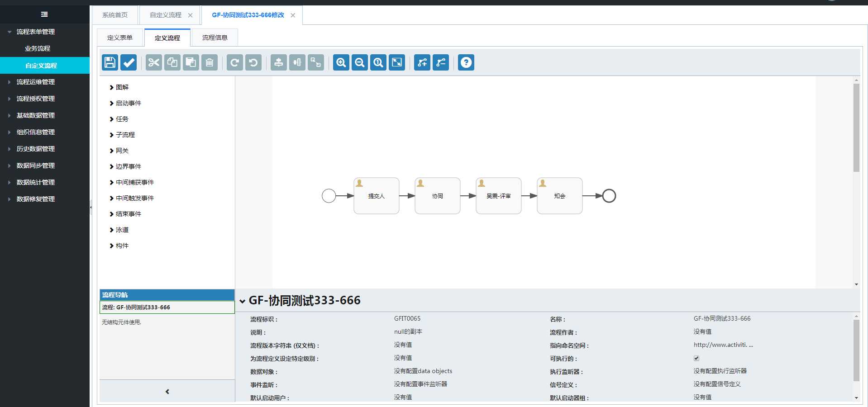Close the 自定义流程 tab
This screenshot has width=868, height=407.
coord(191,15)
